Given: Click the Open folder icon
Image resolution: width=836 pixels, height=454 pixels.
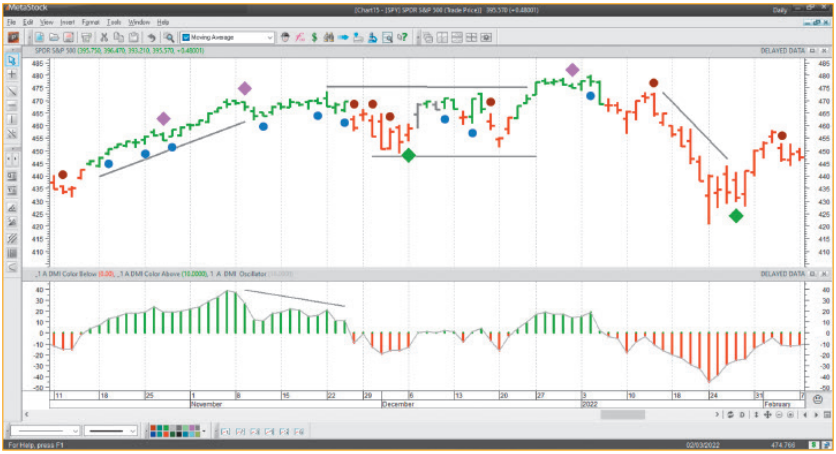Looking at the screenshot, I should coord(54,37).
